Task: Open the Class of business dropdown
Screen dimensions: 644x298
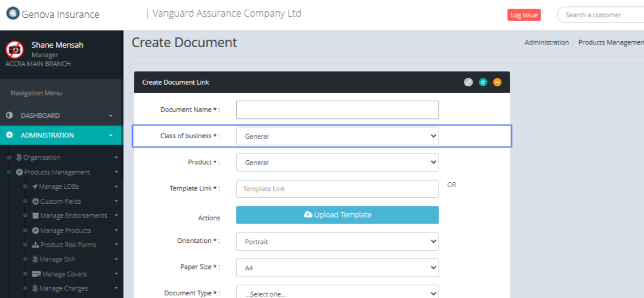Action: pos(337,136)
